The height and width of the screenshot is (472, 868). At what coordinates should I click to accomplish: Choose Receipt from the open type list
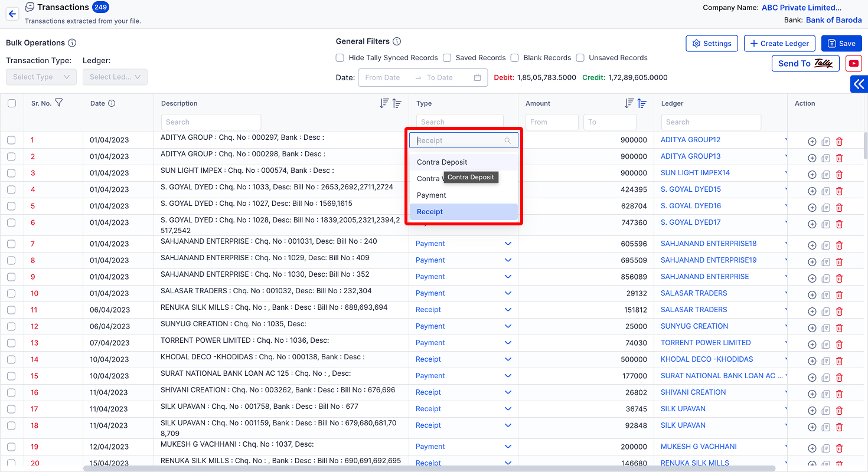[464, 212]
